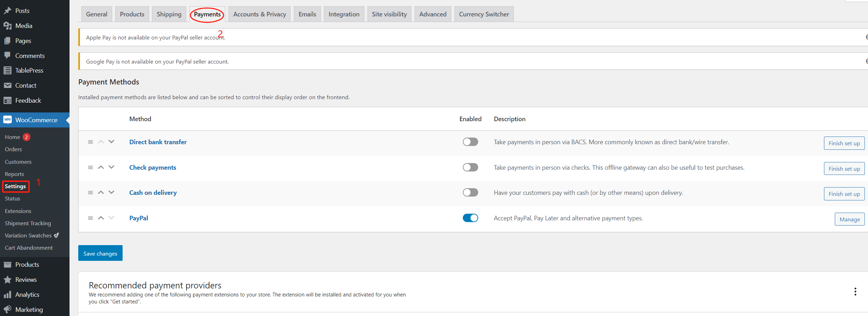Disable the PayPal payment toggle
This screenshot has width=868, height=316.
(x=470, y=218)
